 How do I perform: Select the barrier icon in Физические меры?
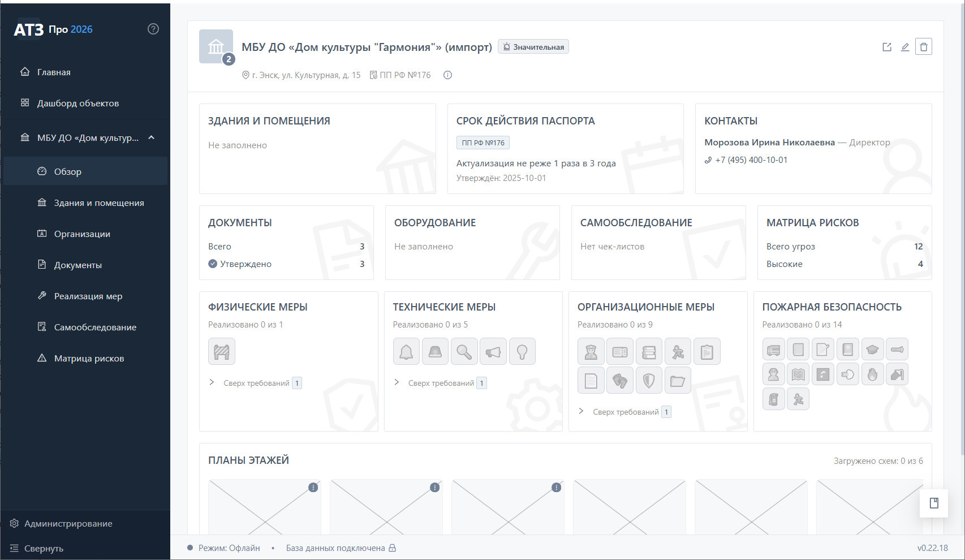222,352
